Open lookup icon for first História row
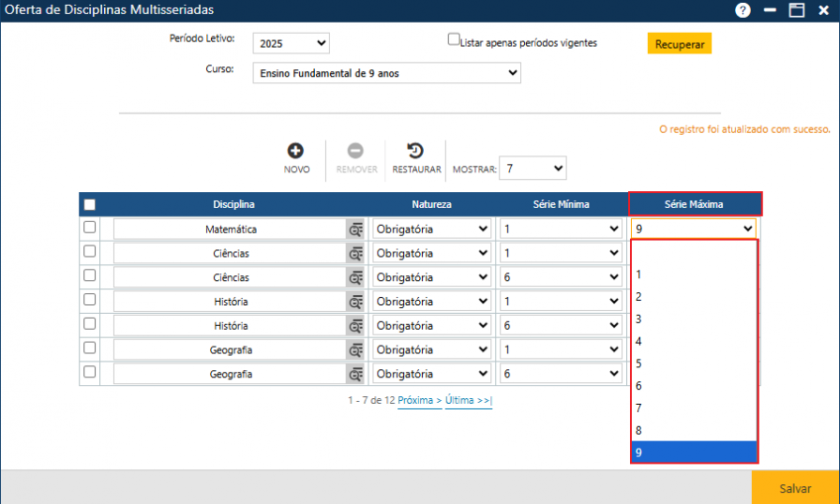840x504 pixels. click(x=355, y=302)
